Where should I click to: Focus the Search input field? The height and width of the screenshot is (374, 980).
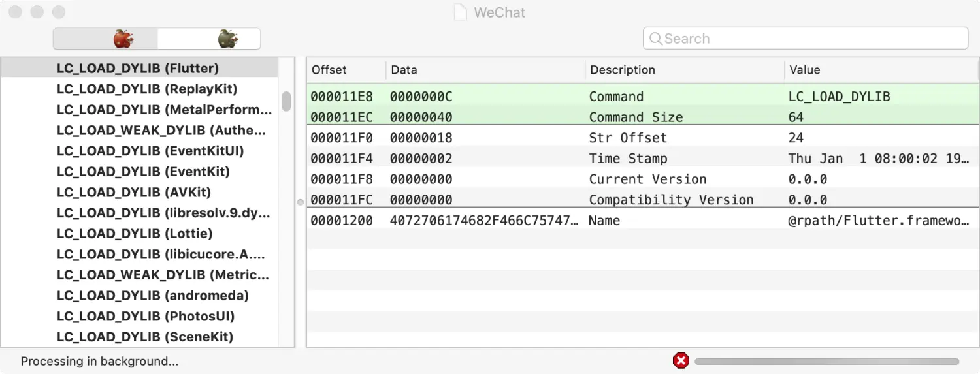point(805,39)
